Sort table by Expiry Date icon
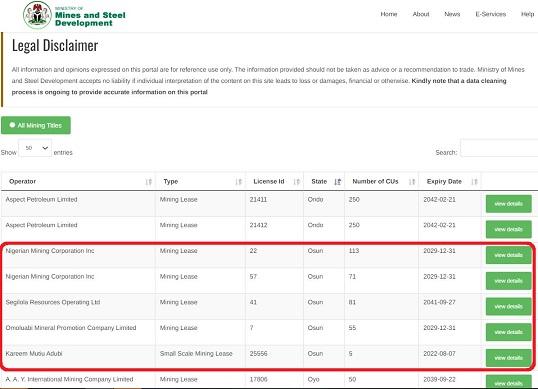538x389 pixels. point(475,182)
